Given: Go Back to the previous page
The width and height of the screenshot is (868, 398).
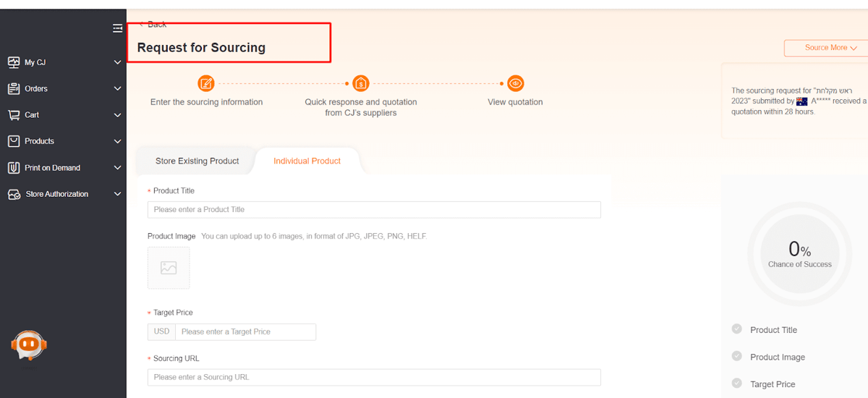Looking at the screenshot, I should click(153, 25).
